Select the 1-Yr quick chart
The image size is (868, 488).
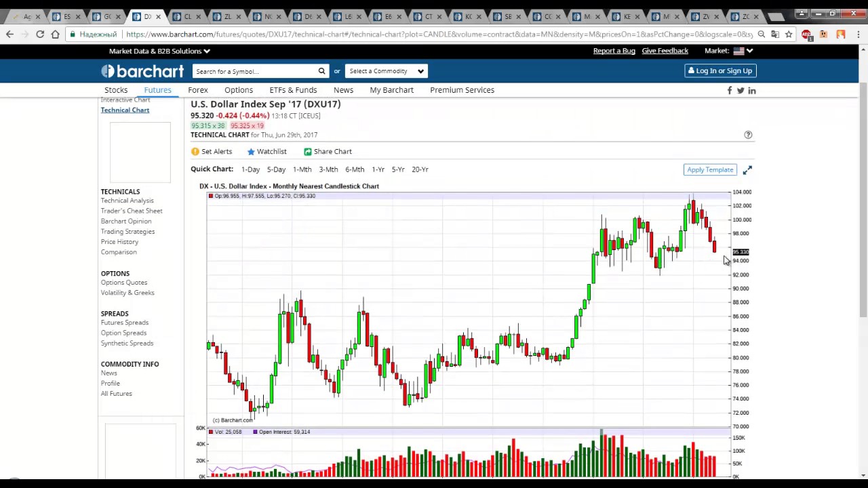[378, 169]
